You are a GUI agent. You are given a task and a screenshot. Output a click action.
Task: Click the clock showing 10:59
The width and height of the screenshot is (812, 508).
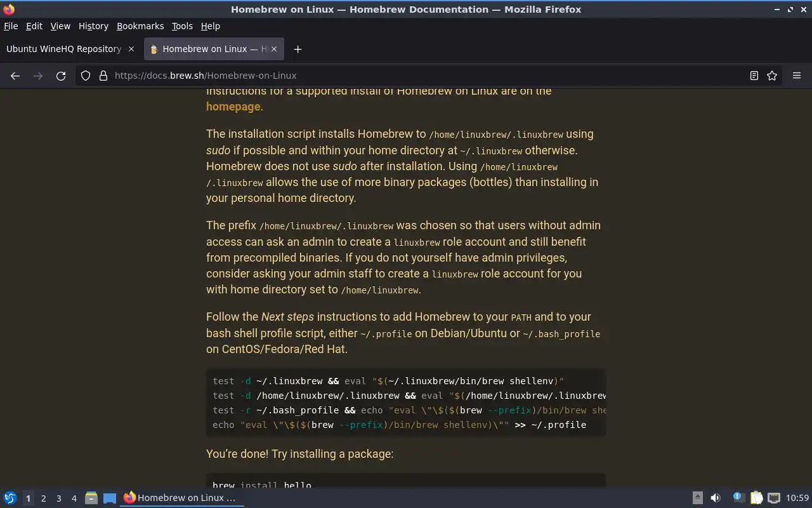(797, 498)
